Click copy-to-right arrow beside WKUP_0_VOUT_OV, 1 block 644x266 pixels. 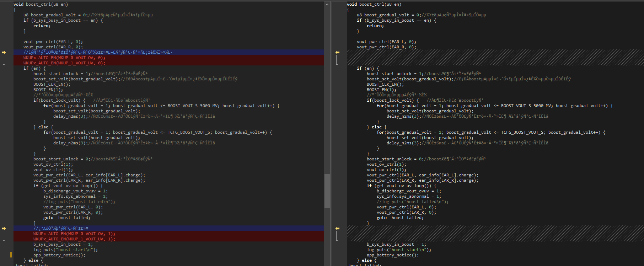(x=4, y=228)
